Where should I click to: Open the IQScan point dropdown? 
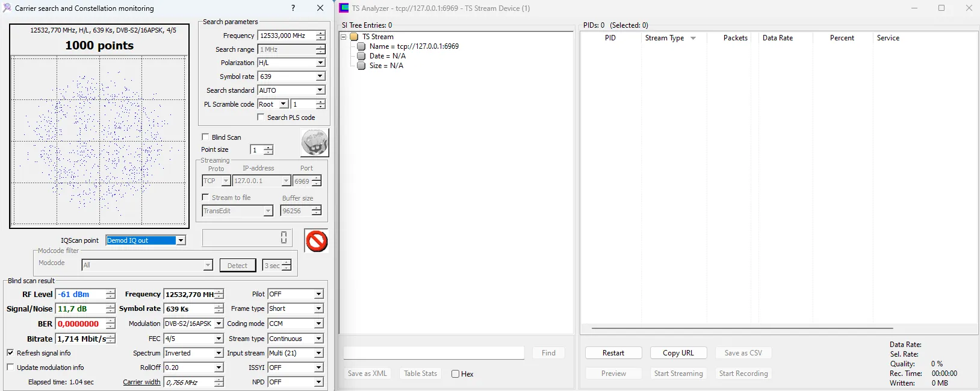[x=180, y=240]
